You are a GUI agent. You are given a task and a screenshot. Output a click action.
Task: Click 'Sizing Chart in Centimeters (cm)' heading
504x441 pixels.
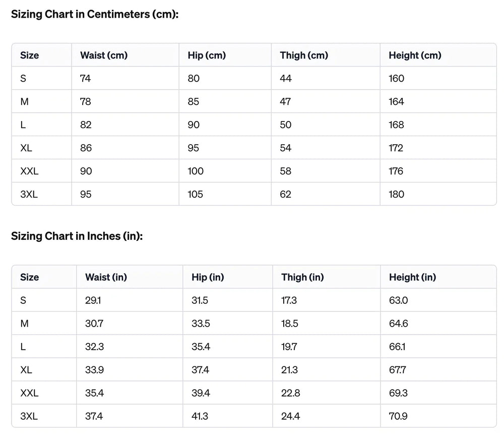(95, 14)
